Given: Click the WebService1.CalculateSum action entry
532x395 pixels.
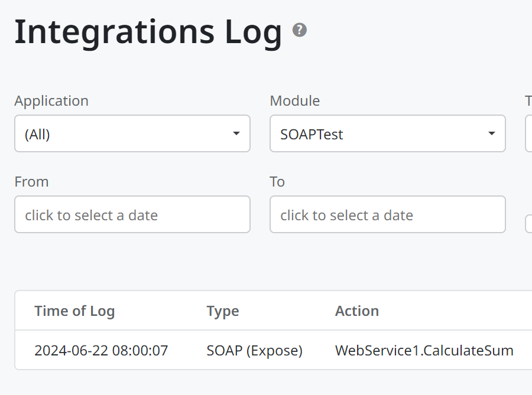Looking at the screenshot, I should pyautogui.click(x=424, y=350).
